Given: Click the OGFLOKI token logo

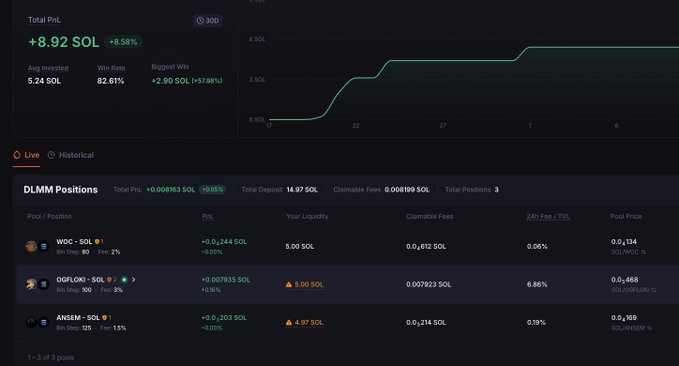Looking at the screenshot, I should (31, 285).
